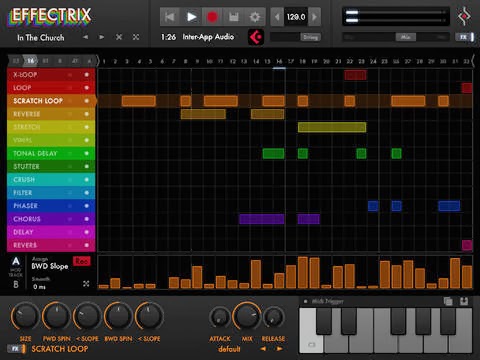Select the SCRATCH LOOP effect track
The width and height of the screenshot is (480, 360).
51,101
